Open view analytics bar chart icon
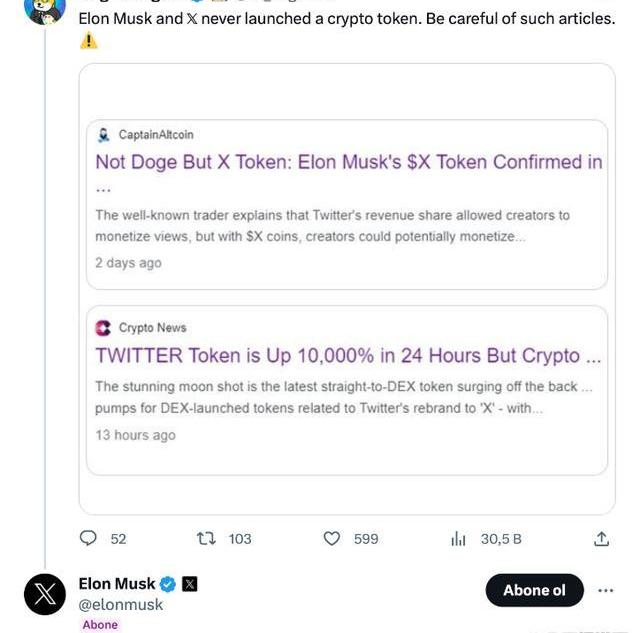Viewport: 640px width, 633px height. [x=458, y=538]
